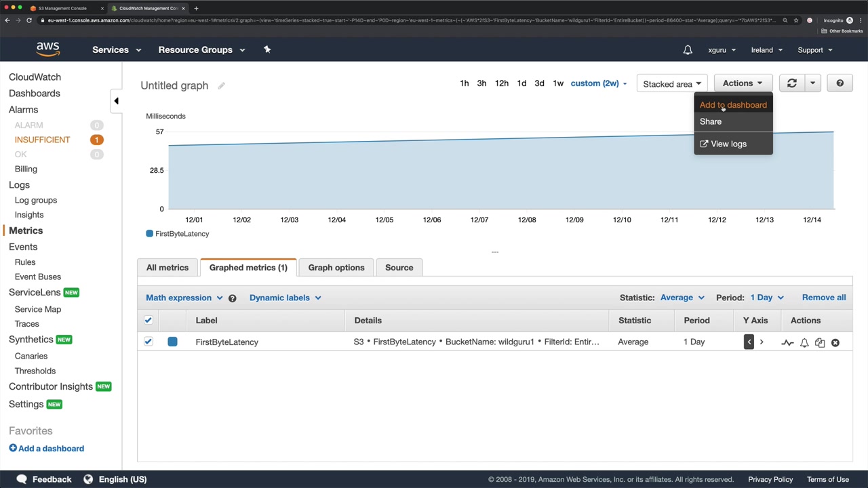868x488 pixels.
Task: Open the xguru account dropdown
Action: pos(722,49)
